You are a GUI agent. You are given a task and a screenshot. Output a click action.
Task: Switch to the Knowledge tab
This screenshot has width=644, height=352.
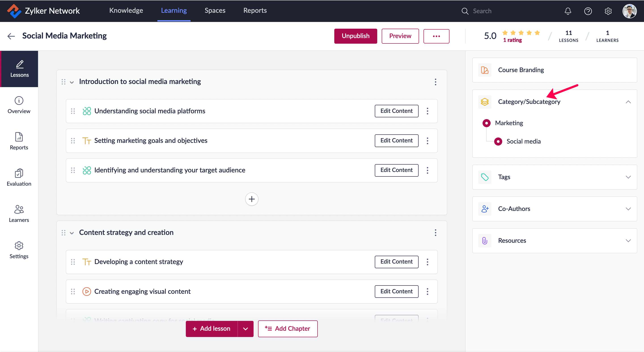tap(126, 11)
